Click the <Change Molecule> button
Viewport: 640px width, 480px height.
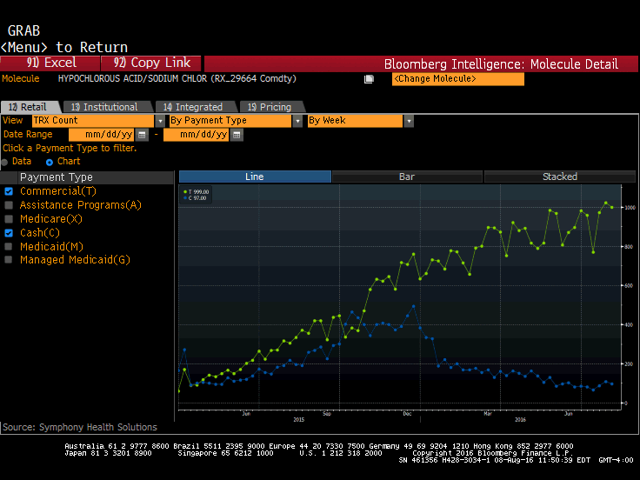click(x=458, y=79)
